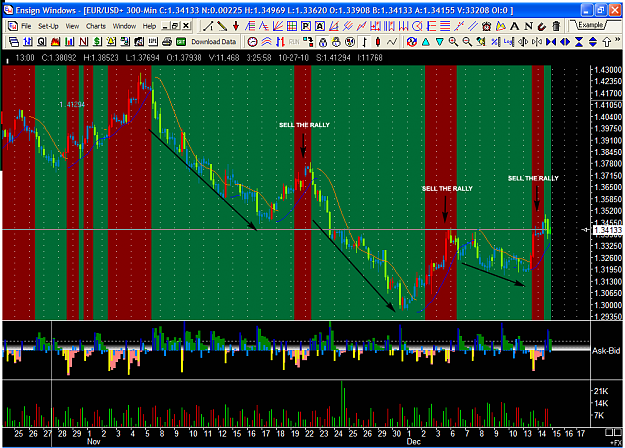
Task: Click the boxed P tool icon
Action: (306, 27)
